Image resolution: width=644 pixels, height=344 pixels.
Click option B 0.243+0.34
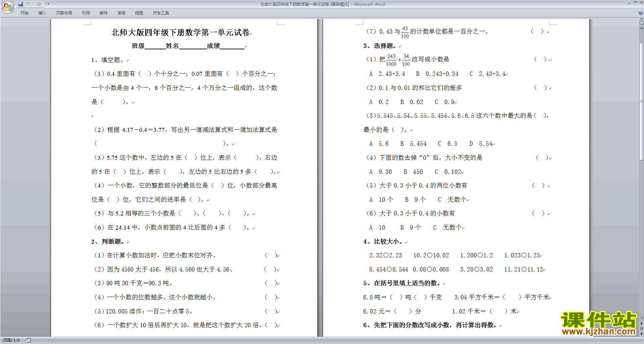pyautogui.click(x=437, y=74)
